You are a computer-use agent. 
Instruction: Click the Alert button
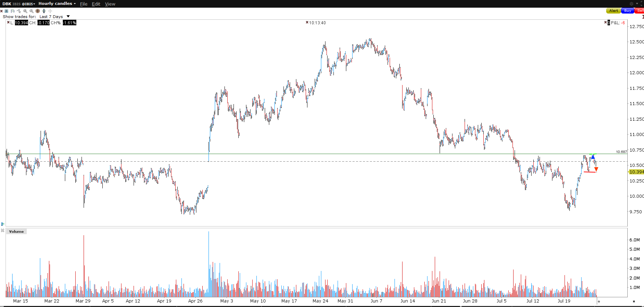613,11
